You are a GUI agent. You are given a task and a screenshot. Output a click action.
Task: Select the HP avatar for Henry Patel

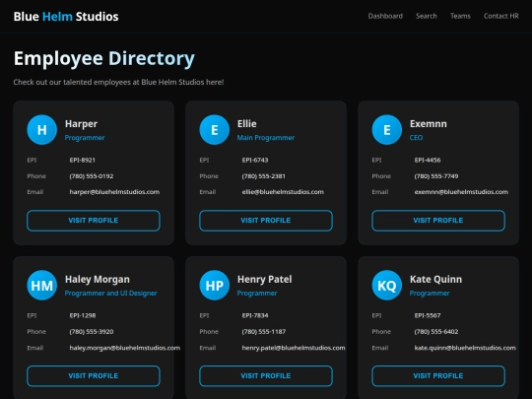tap(214, 286)
